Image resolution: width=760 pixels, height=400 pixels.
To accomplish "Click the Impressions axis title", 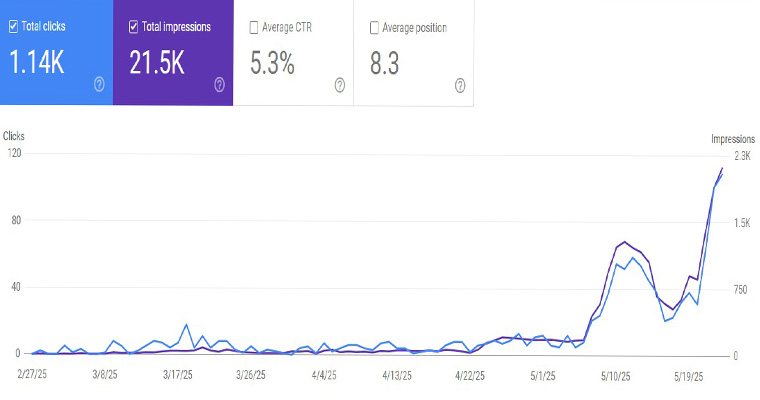I will click(x=732, y=138).
